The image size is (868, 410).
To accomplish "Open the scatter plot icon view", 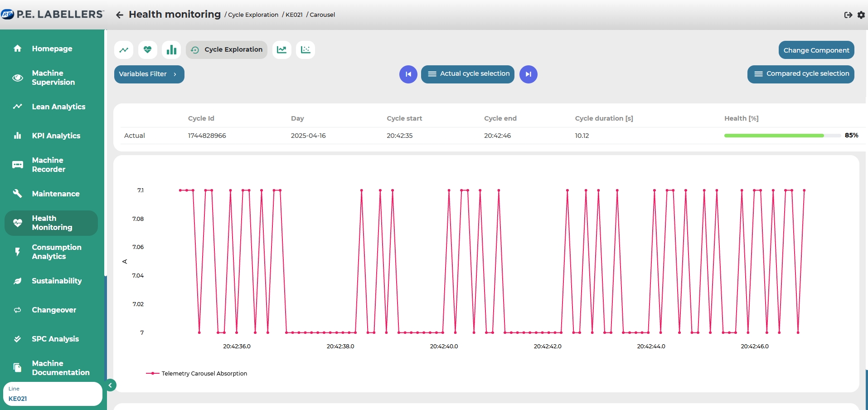I will pyautogui.click(x=305, y=50).
